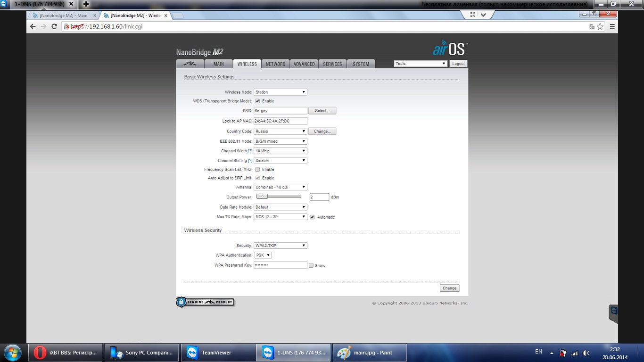
Task: Open the WIRELESS tab
Action: pyautogui.click(x=247, y=64)
